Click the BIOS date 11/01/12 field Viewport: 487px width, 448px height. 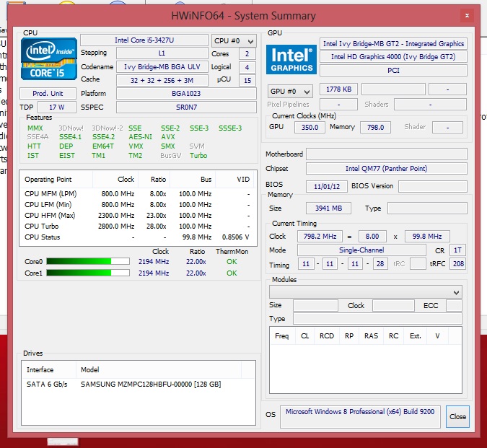[327, 187]
